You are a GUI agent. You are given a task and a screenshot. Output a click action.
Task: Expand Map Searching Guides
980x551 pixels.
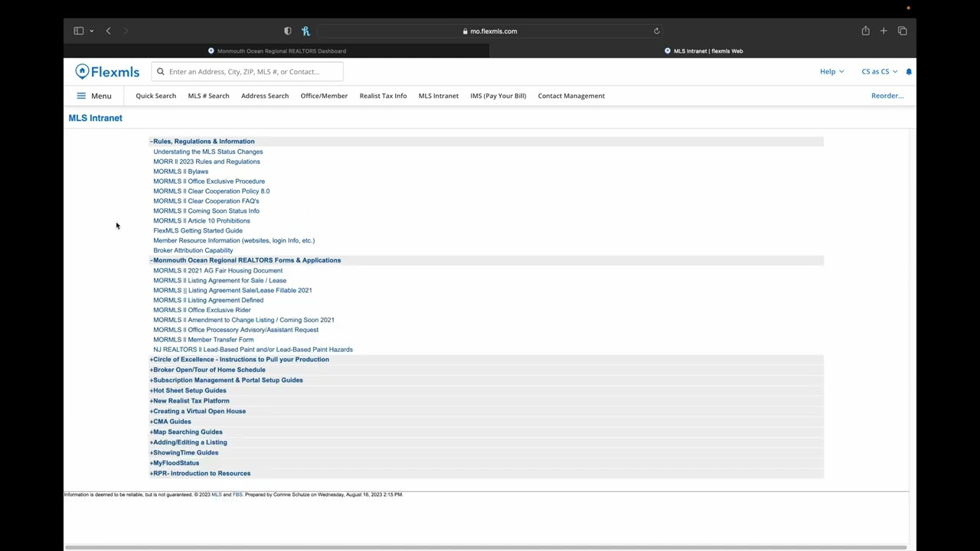186,432
